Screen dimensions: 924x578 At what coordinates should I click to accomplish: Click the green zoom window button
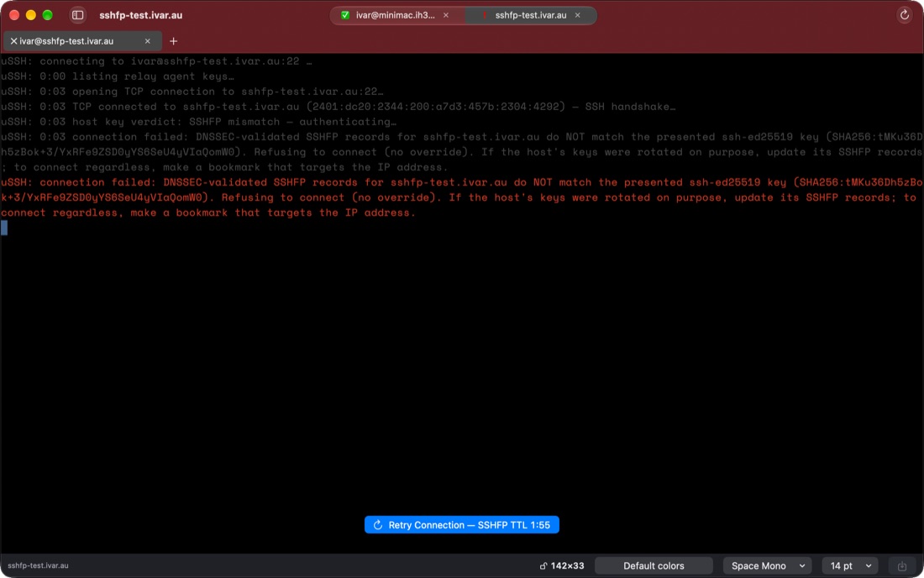point(48,15)
